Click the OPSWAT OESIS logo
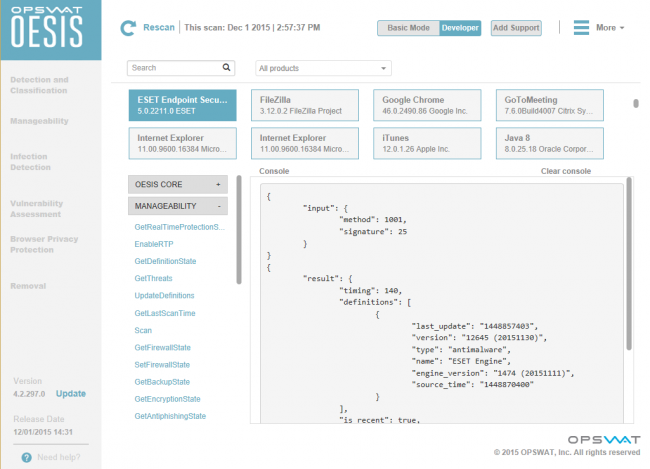Screen dimensions: 650x469 pyautogui.click(x=51, y=30)
